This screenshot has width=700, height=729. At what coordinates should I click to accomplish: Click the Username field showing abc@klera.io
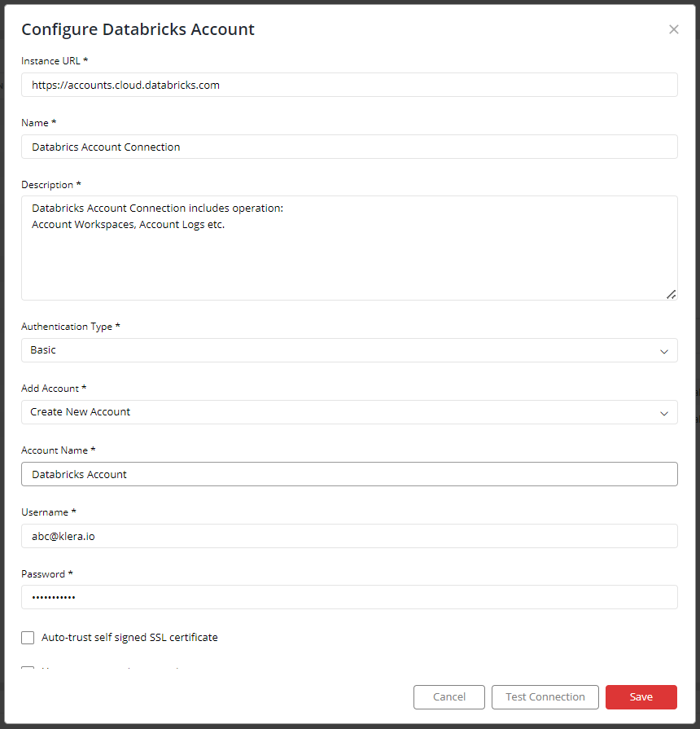(349, 536)
